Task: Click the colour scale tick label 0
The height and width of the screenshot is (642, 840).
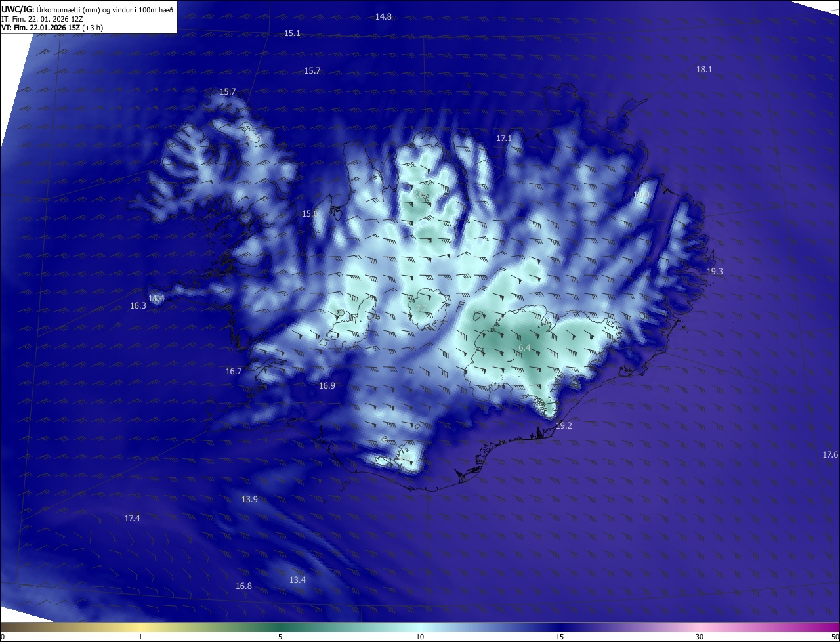Action: coord(3,637)
